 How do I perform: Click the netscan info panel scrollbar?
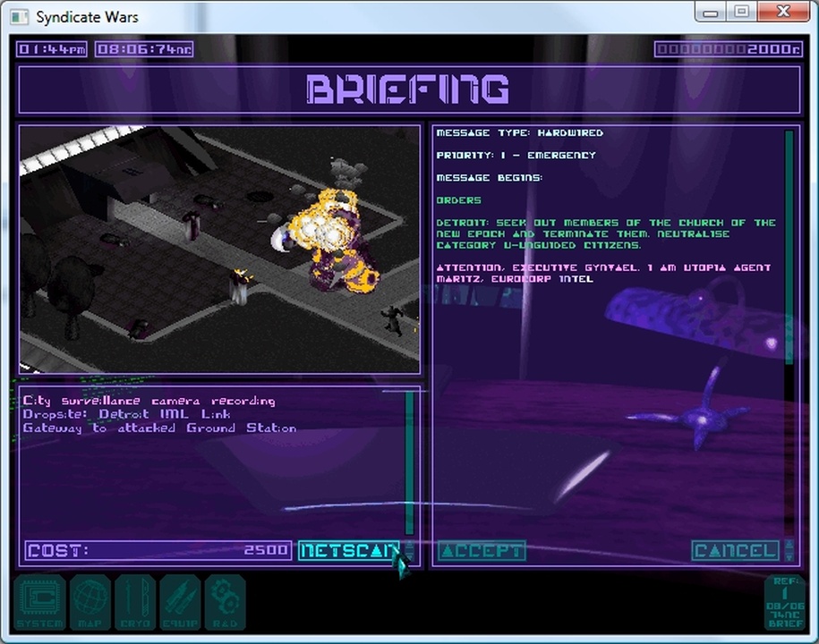(410, 463)
